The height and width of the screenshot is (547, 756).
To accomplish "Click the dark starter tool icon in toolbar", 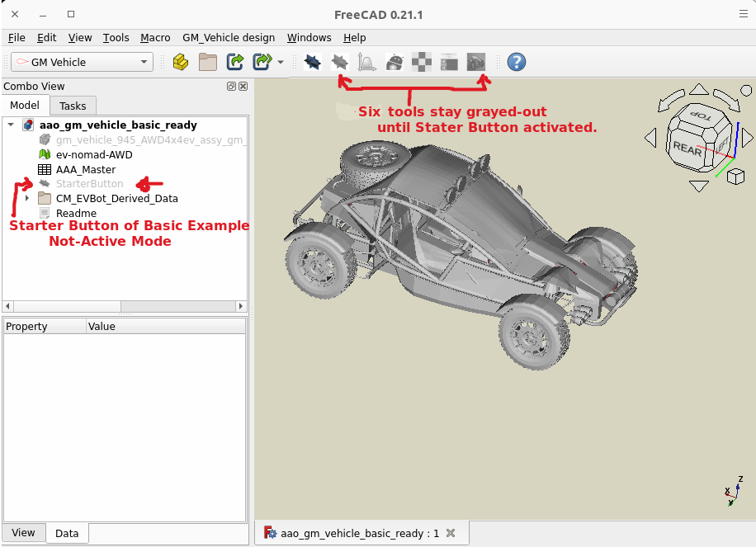I will [312, 62].
